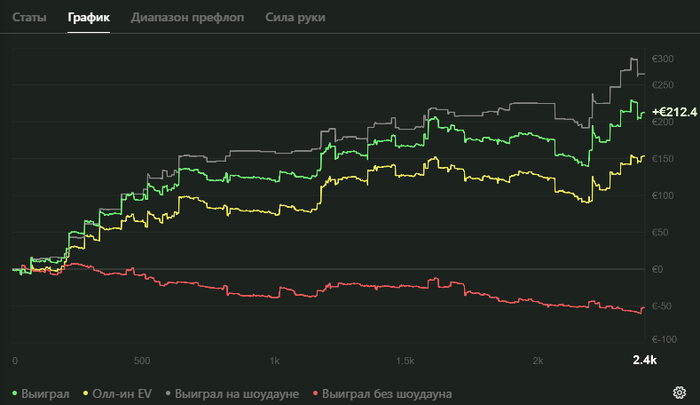Select the График tab
Screen dimensions: 700x405
[89, 18]
